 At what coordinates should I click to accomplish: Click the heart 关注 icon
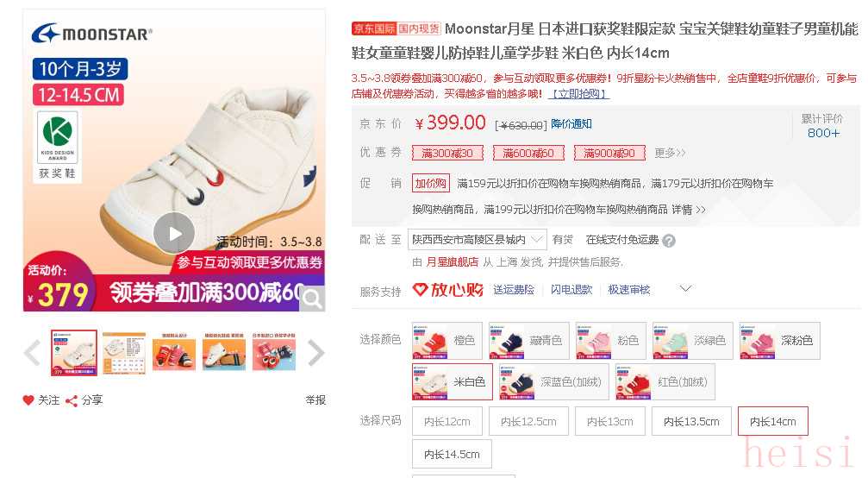click(28, 399)
